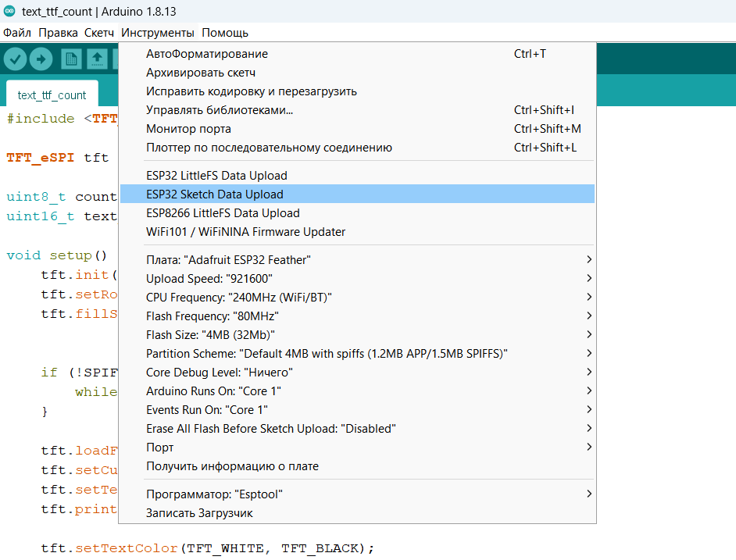Viewport: 736px width, 560px height.
Task: Open Плоттер по последовательному соединению
Action: (x=357, y=148)
